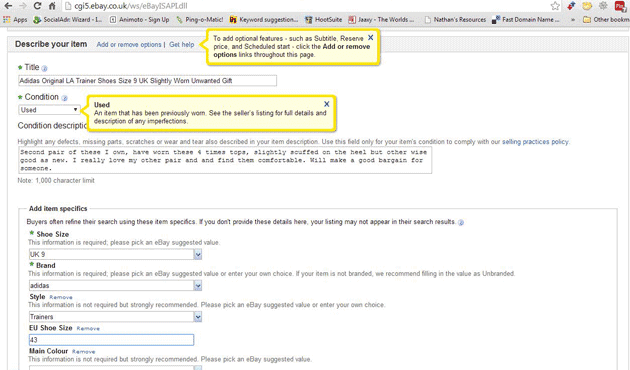The width and height of the screenshot is (630, 370).
Task: Click the yellow face extension icon
Action: pyautogui.click(x=587, y=6)
